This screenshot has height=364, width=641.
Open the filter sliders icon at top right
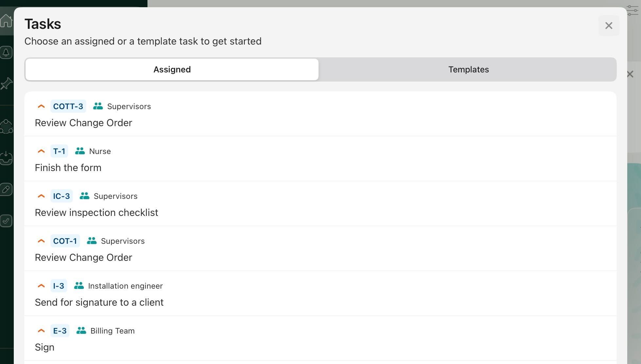(632, 10)
